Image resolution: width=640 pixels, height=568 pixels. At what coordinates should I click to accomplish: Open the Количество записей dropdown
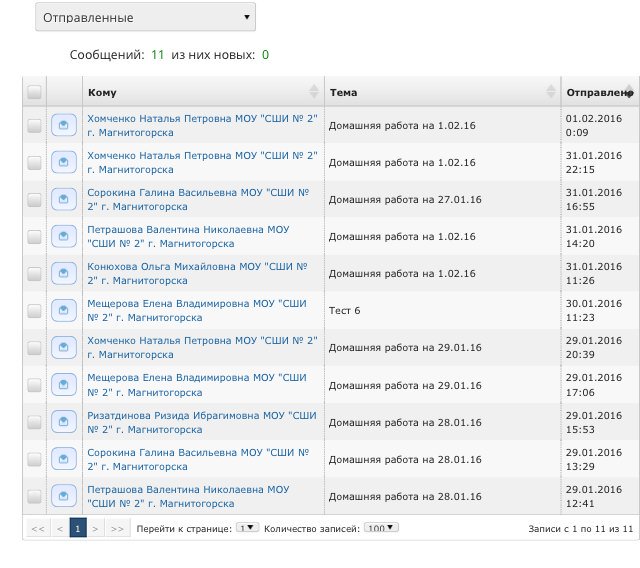[x=381, y=528]
